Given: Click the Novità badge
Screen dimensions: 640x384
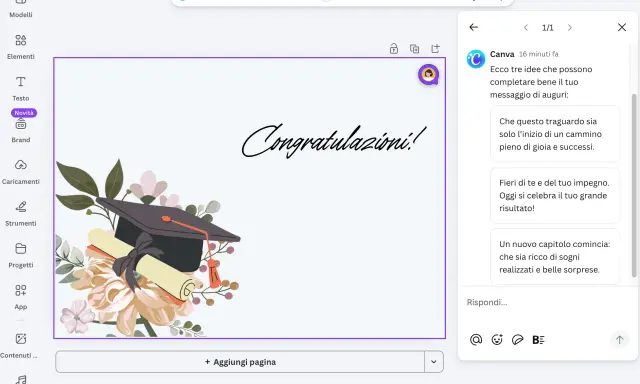Looking at the screenshot, I should tap(24, 113).
